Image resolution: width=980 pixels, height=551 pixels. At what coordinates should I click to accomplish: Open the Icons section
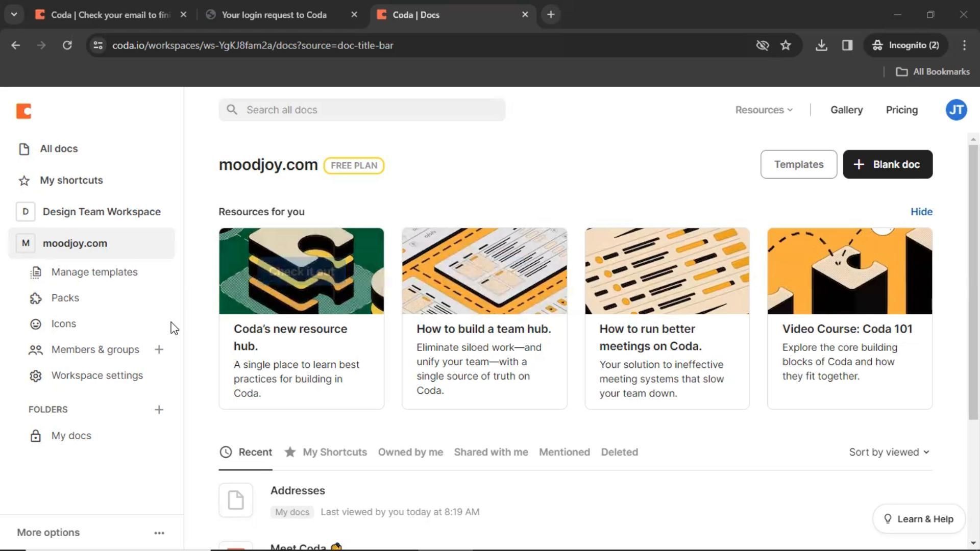[63, 324]
